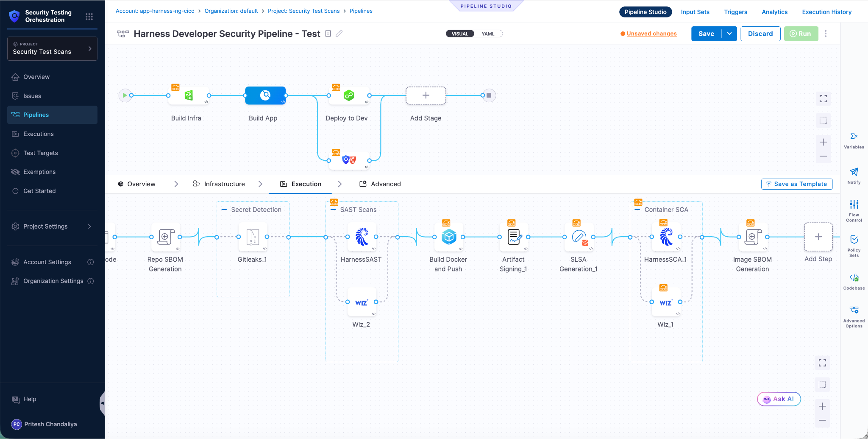This screenshot has height=439, width=868.
Task: Switch the editor to VISUAL view
Action: click(x=460, y=34)
